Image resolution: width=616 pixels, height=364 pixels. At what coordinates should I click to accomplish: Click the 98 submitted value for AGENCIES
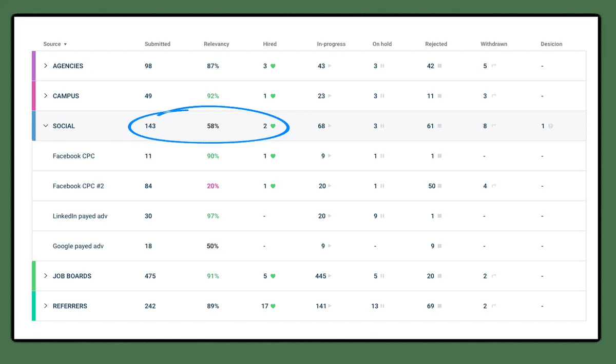[148, 66]
